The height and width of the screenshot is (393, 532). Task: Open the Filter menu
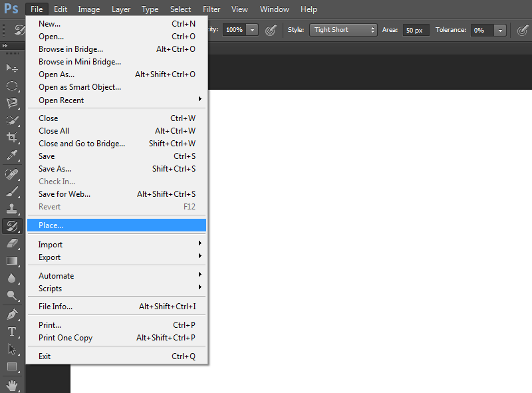pos(211,9)
